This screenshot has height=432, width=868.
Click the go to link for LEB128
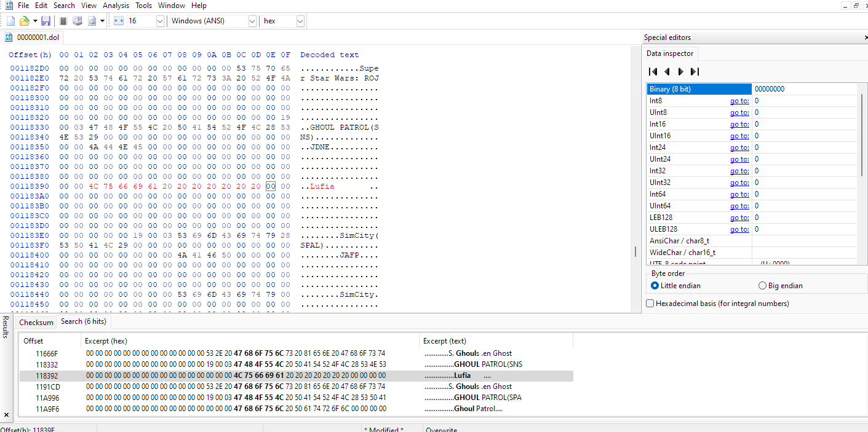(739, 218)
